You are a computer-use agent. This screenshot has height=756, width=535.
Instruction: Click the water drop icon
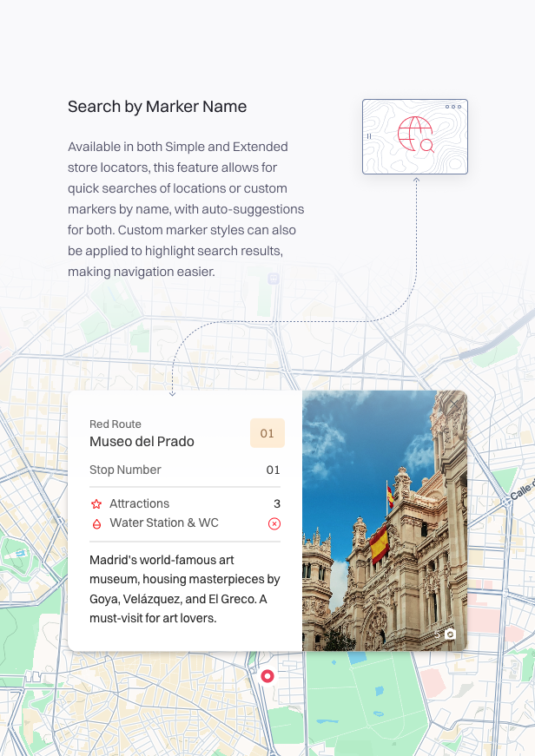tap(96, 523)
